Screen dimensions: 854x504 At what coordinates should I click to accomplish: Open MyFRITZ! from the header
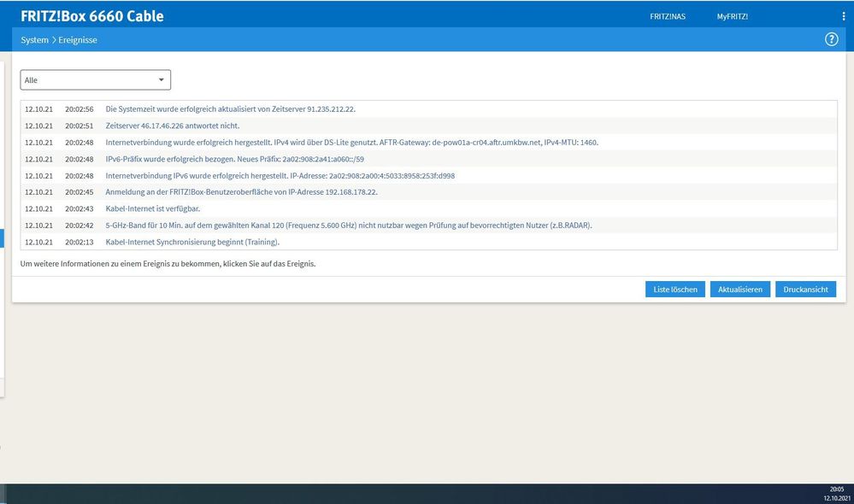[732, 16]
